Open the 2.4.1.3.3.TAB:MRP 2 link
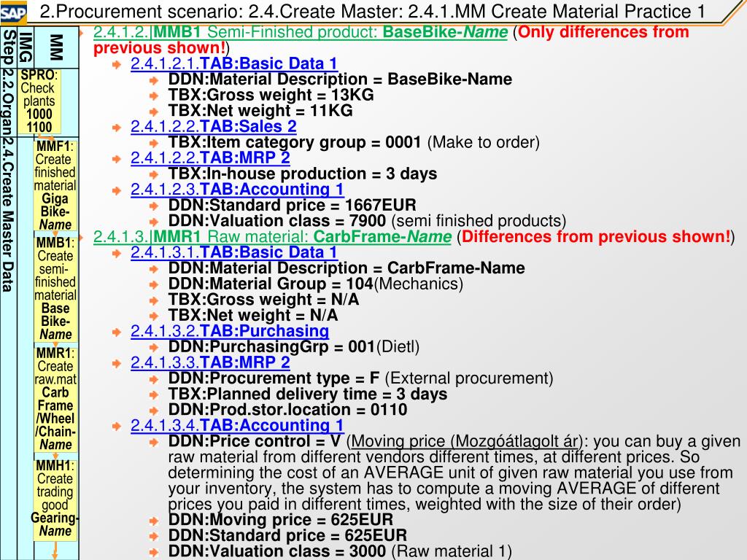This screenshot has height=560, width=747. click(x=210, y=362)
